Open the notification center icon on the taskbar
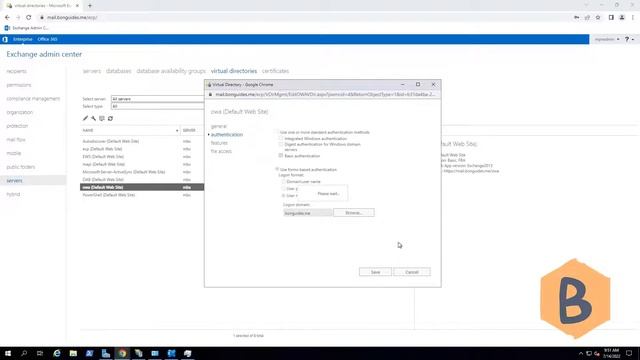640x360 pixels. pos(629,353)
